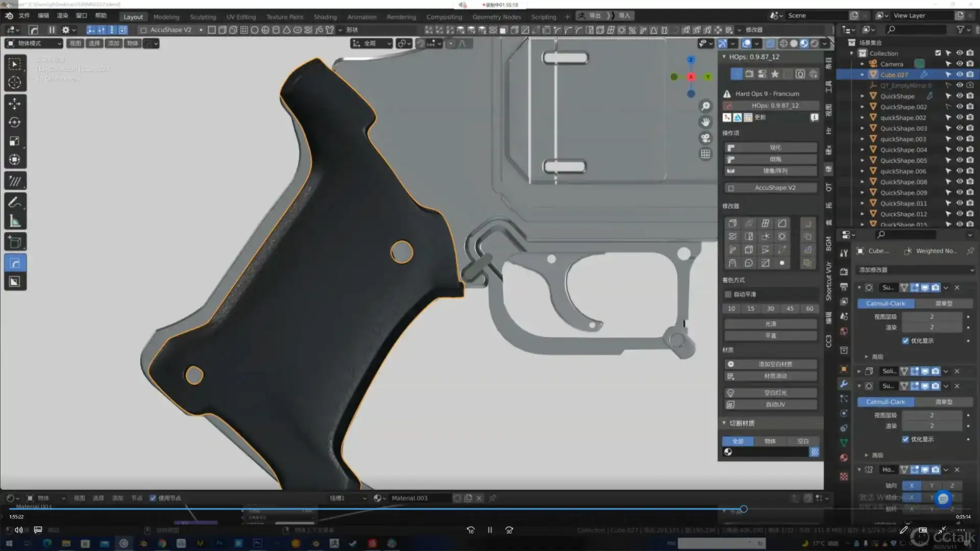Select the Scale tool in left toolbar
980x551 pixels.
15,141
